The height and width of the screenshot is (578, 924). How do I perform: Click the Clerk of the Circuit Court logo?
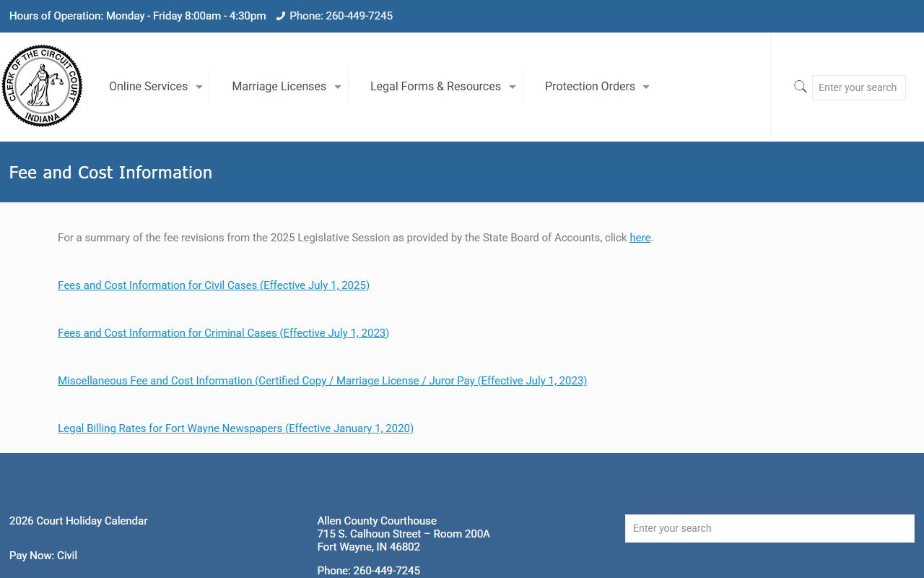click(x=42, y=86)
